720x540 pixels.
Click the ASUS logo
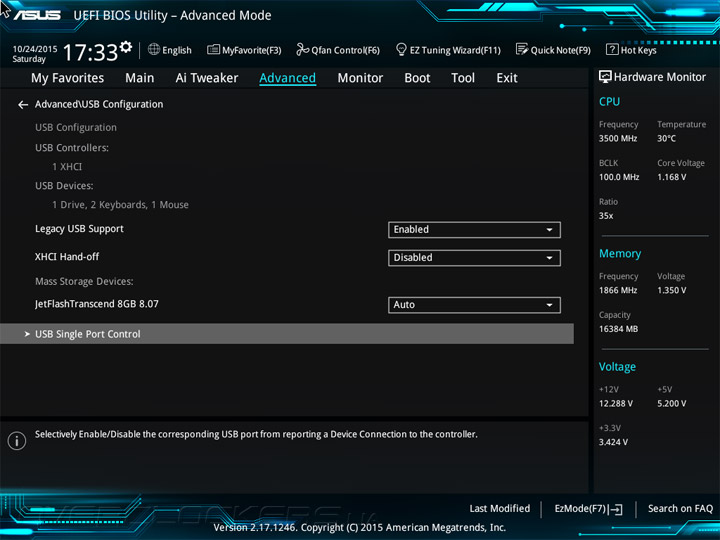pos(37,15)
